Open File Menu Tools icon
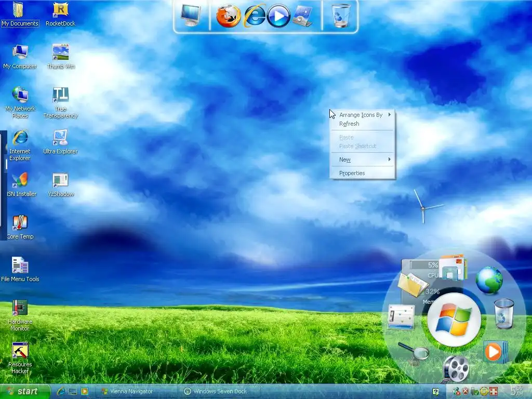532x399 pixels. [x=20, y=270]
